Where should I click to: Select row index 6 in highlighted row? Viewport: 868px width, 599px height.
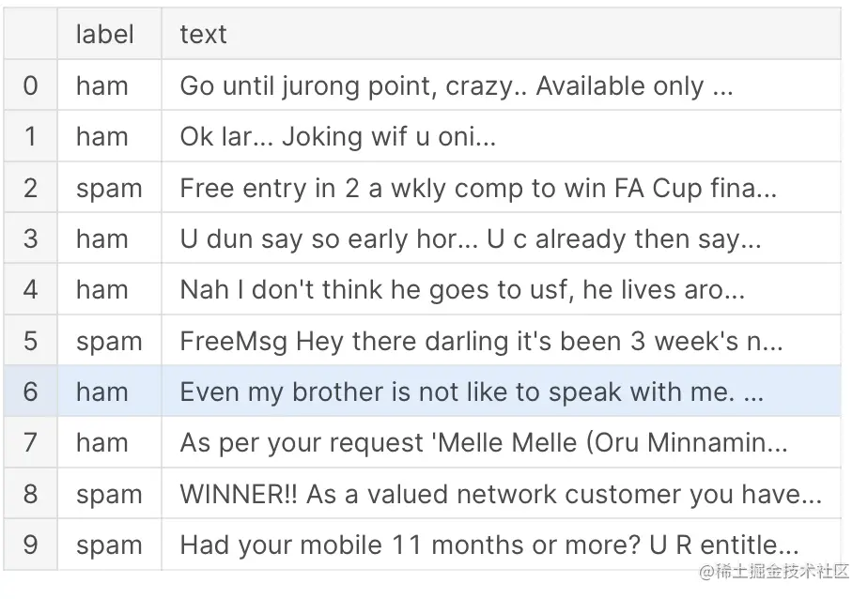click(30, 391)
